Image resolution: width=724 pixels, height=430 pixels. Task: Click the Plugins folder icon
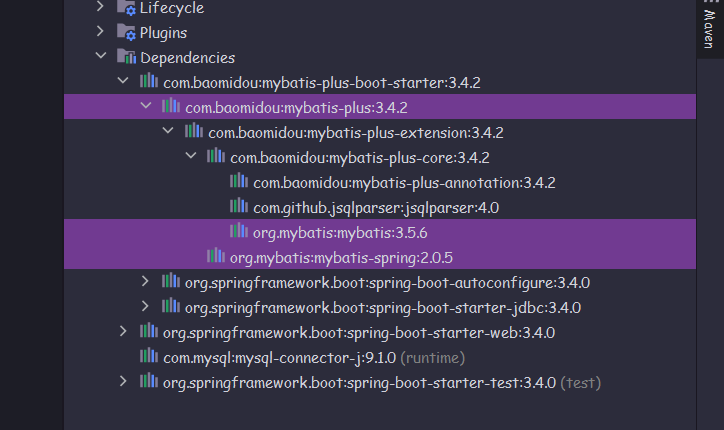pos(126,32)
